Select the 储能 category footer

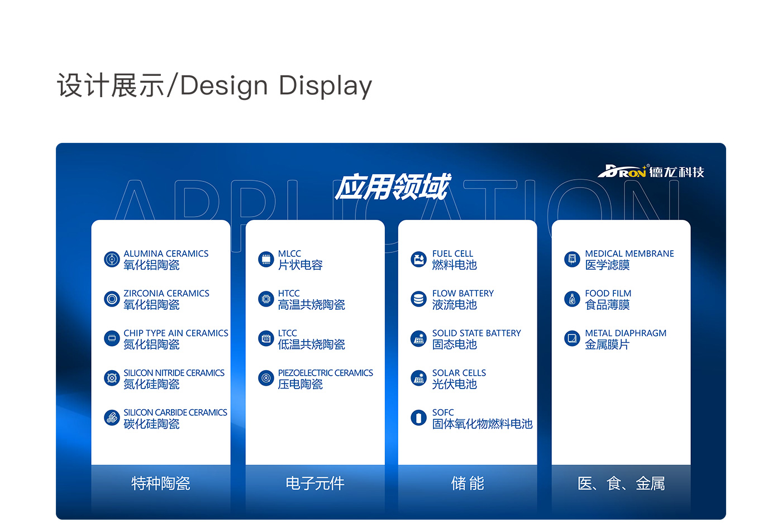tap(468, 483)
